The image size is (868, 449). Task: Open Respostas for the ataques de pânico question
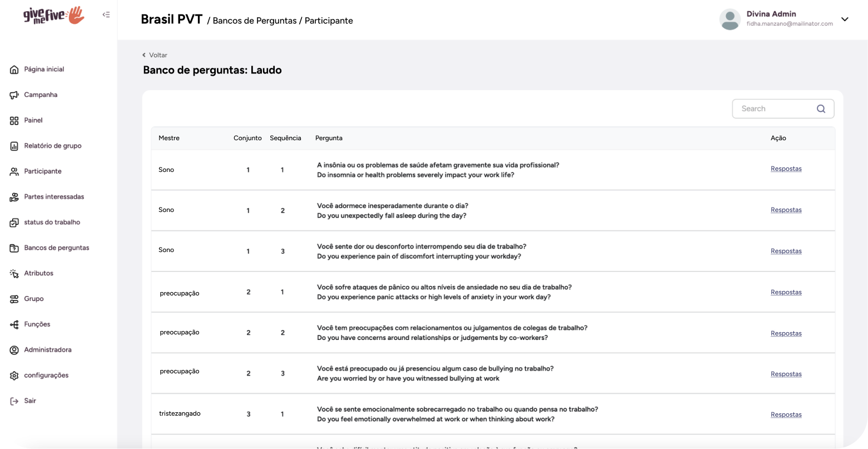pos(786,292)
